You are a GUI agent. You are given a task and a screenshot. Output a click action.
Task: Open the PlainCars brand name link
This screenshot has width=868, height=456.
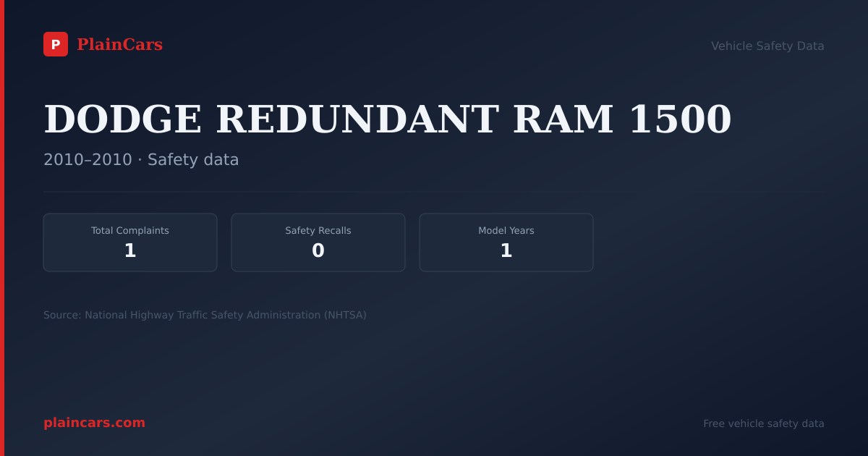119,45
